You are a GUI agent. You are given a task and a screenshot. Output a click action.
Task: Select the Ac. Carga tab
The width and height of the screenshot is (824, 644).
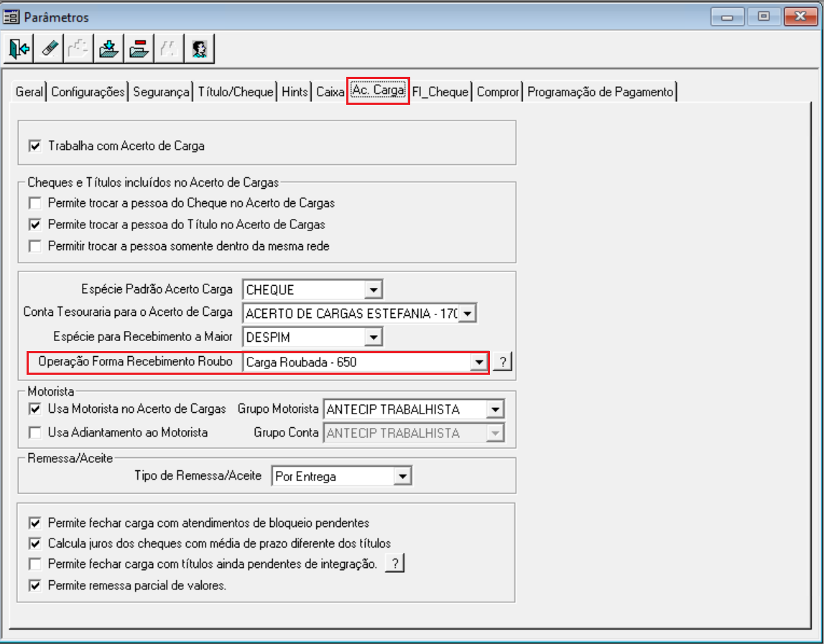coord(378,90)
